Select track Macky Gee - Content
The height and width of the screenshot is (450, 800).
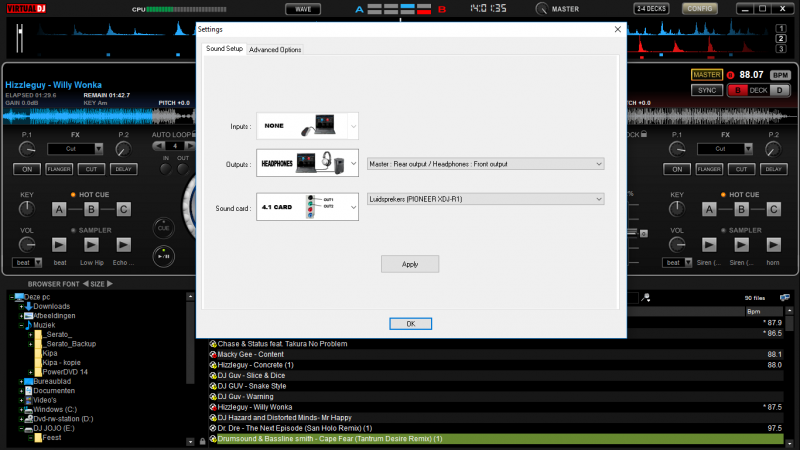251,354
